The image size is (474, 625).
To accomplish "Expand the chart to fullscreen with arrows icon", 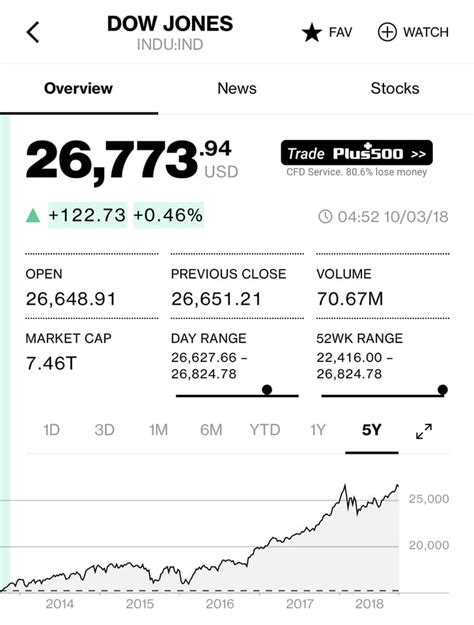I will (424, 431).
